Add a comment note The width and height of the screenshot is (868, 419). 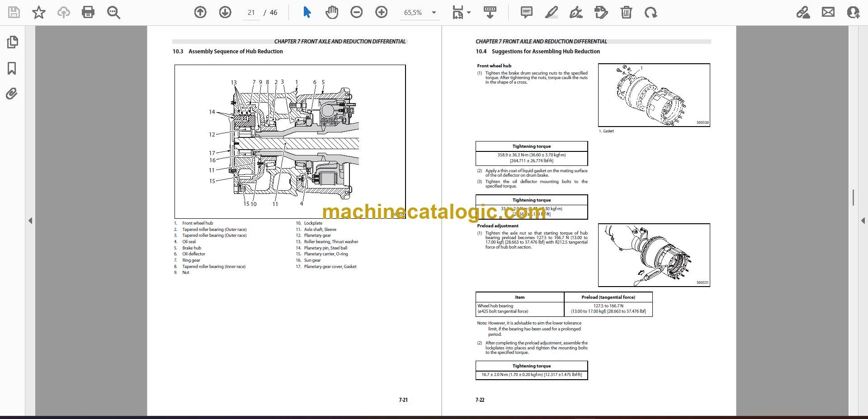(x=527, y=12)
